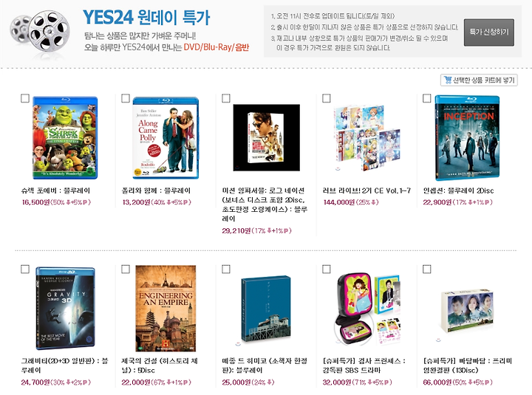Select the checkbox next to Gravity 3D

click(25, 269)
